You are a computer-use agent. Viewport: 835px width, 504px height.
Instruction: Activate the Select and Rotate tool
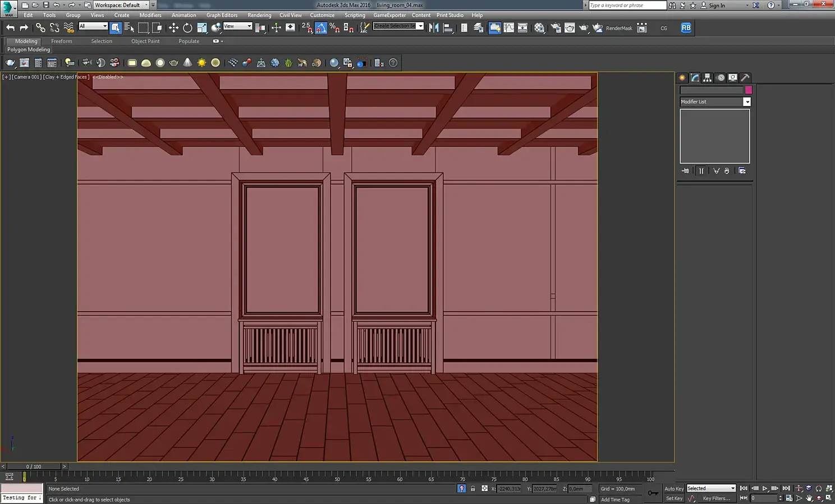tap(187, 27)
